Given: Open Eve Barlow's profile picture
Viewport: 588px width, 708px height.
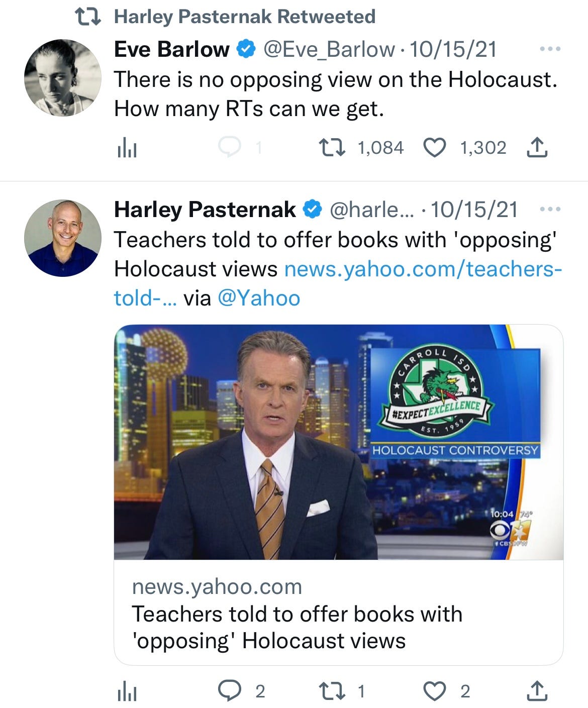Looking at the screenshot, I should pyautogui.click(x=63, y=78).
